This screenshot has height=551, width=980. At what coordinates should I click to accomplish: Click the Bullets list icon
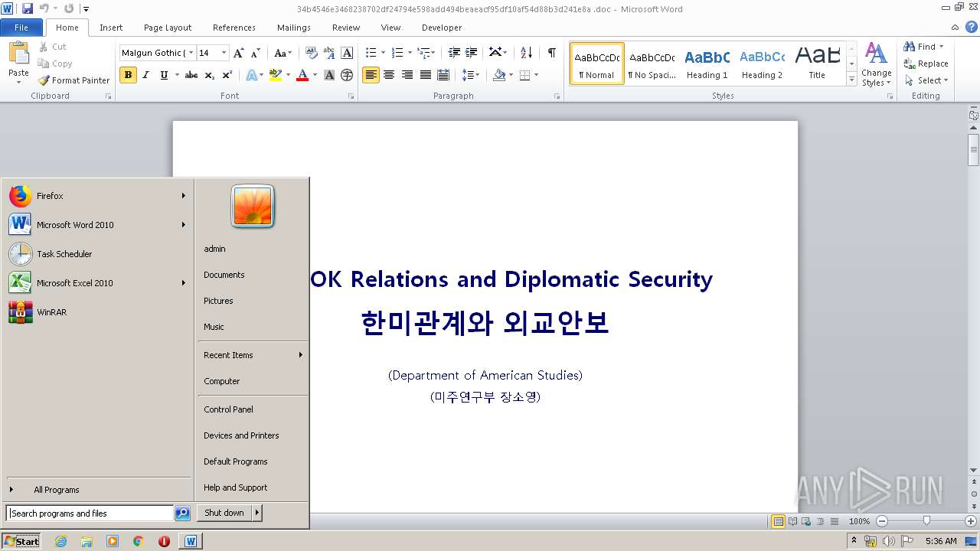[371, 53]
